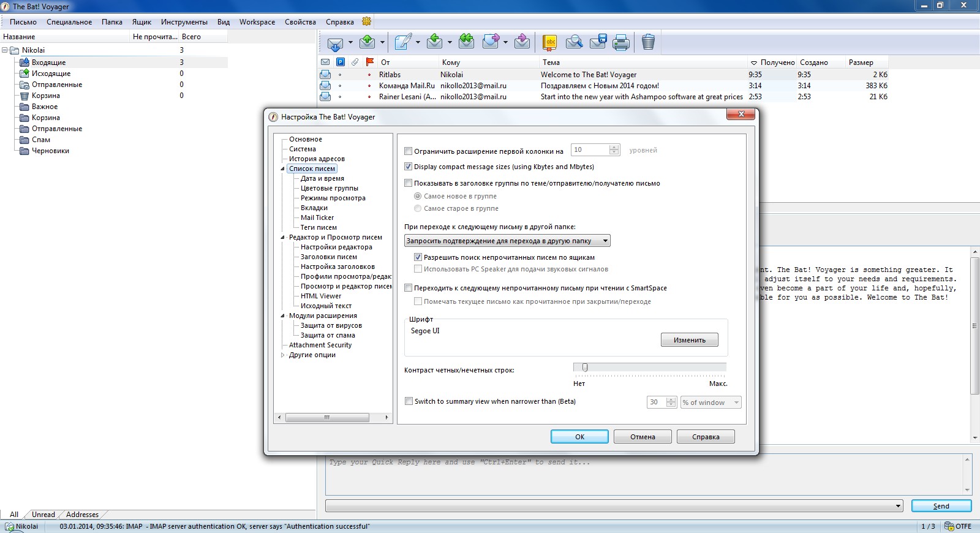Open the Workspace menu
980x533 pixels.
[x=257, y=22]
